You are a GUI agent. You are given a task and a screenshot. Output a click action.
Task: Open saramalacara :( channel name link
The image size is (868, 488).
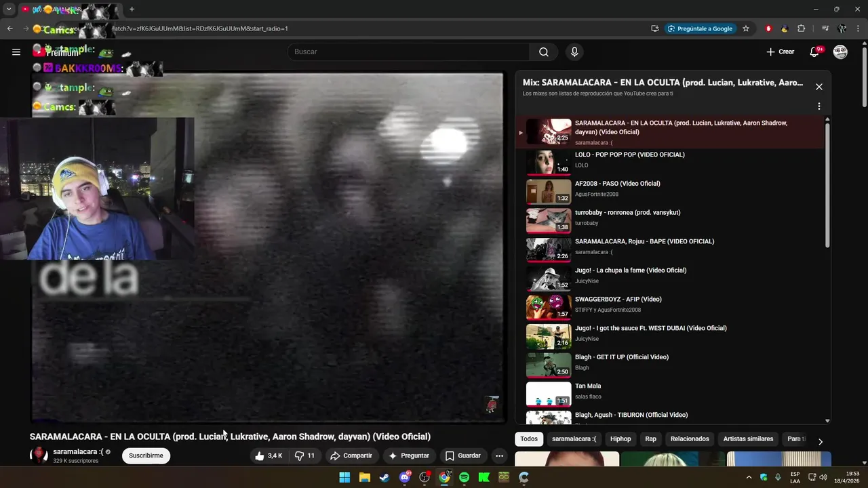(x=78, y=451)
